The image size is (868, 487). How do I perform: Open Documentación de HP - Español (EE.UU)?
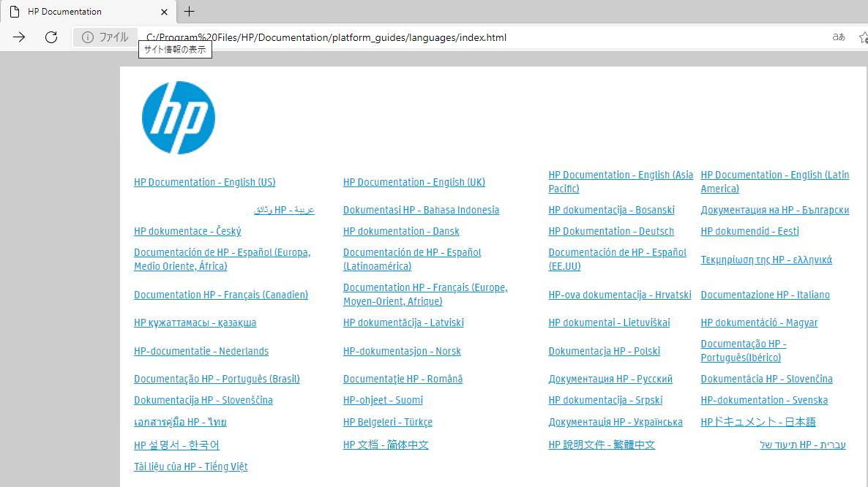click(617, 260)
